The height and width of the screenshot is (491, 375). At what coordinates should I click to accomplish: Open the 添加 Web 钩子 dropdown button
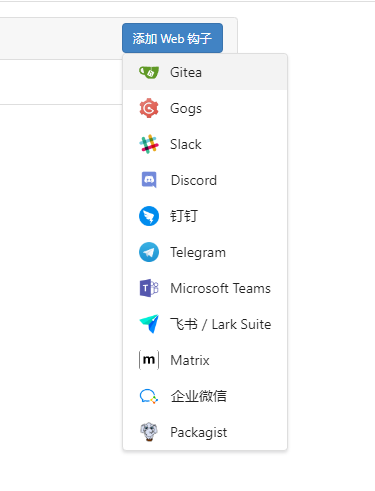(172, 38)
